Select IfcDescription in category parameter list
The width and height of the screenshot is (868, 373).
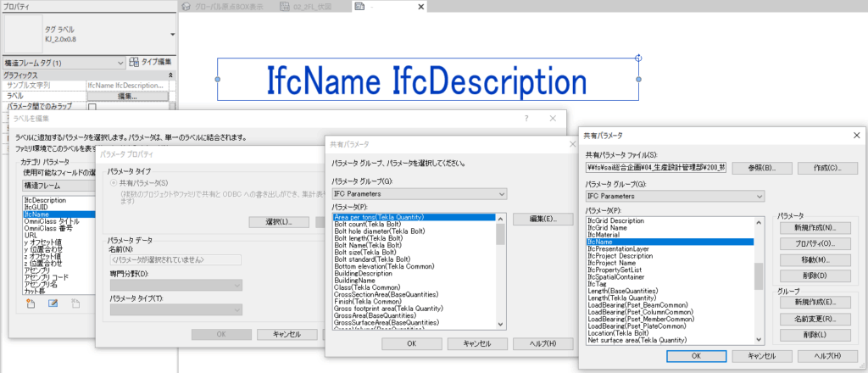pos(46,200)
